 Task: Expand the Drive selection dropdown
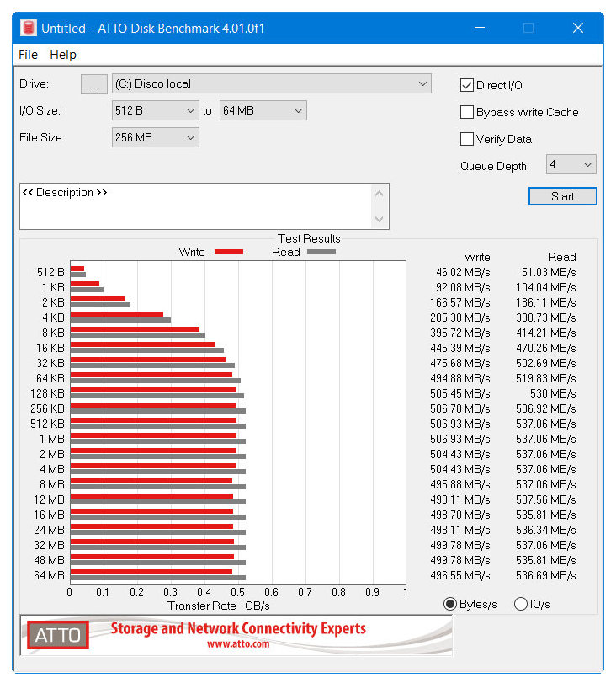click(271, 83)
